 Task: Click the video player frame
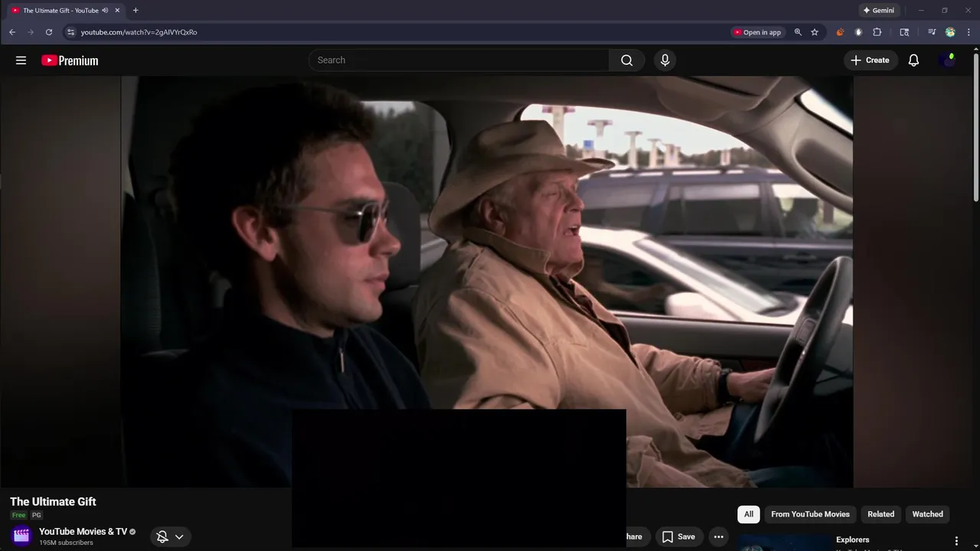coord(487,282)
